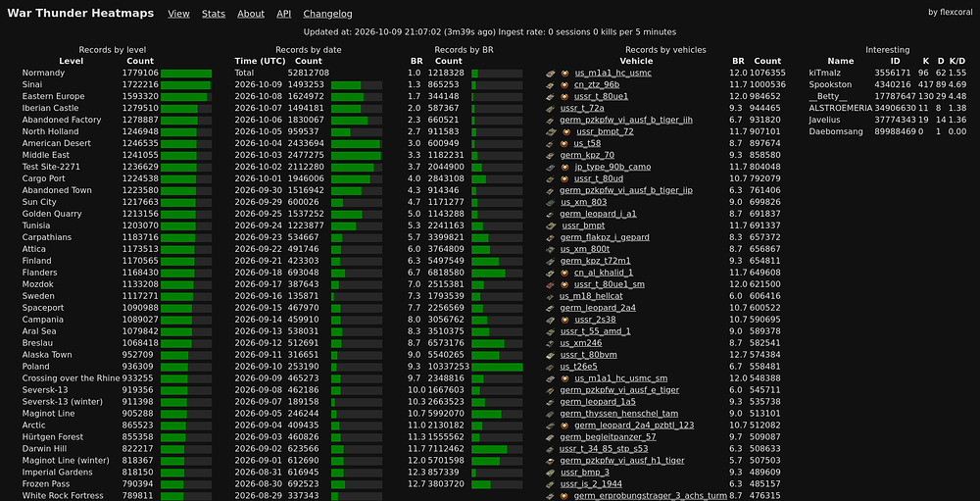Viewport: 980px width, 501px height.
Task: Select player name Daebomsang
Action: coord(836,132)
